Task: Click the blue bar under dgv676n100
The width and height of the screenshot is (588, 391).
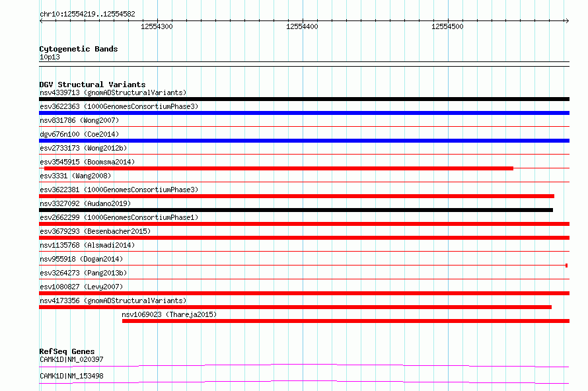Action: click(304, 141)
